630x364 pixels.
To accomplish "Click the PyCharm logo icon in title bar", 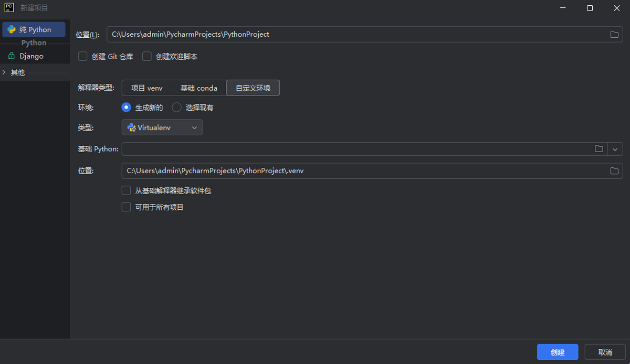I will (x=9, y=8).
